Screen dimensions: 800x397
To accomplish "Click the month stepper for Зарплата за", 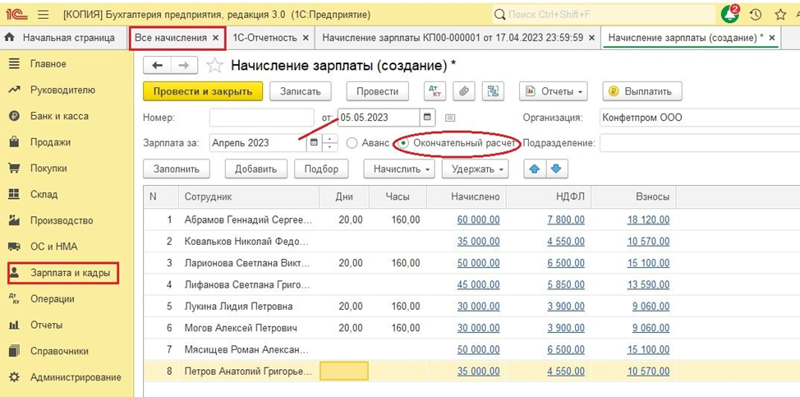I will click(331, 143).
